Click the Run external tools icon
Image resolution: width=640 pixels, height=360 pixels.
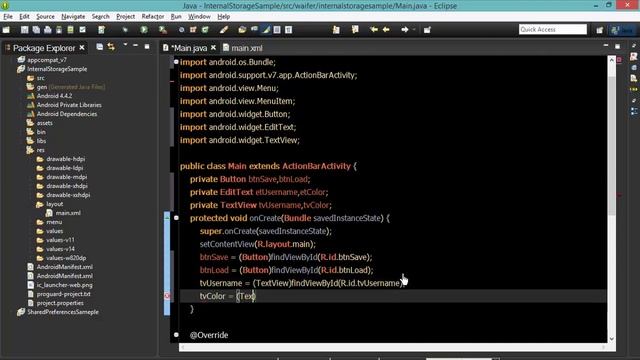[x=162, y=30]
